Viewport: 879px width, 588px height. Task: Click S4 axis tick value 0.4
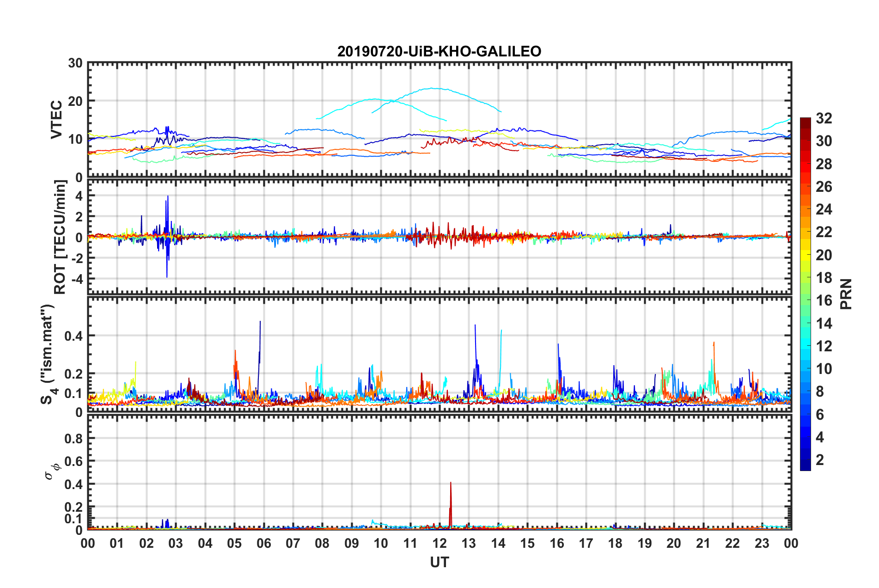click(x=73, y=336)
